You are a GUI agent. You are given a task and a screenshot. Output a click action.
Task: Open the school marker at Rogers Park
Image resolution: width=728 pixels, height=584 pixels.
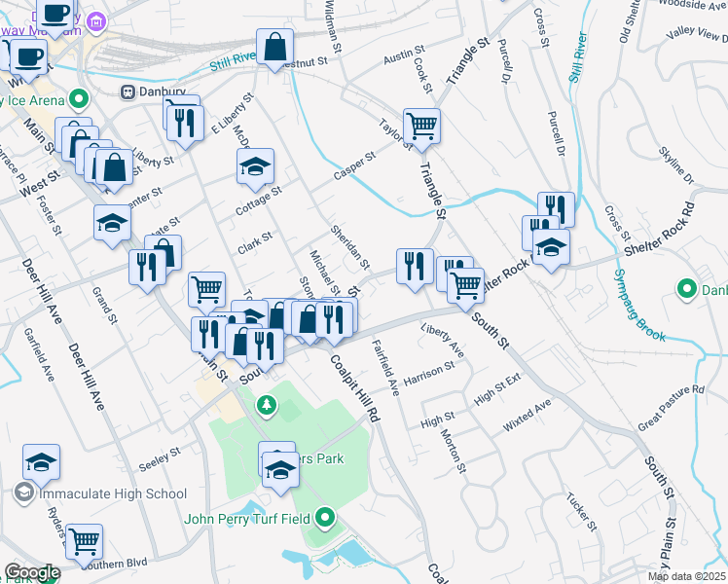(x=280, y=470)
